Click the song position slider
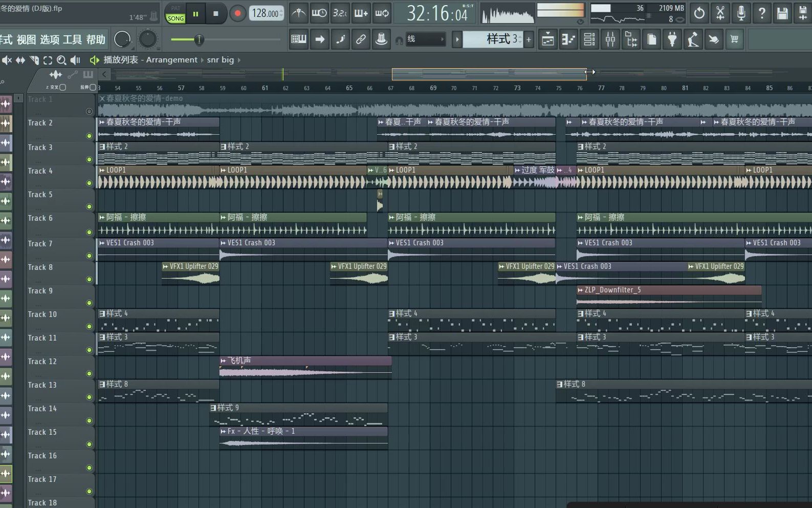This screenshot has width=812, height=508. [226, 39]
